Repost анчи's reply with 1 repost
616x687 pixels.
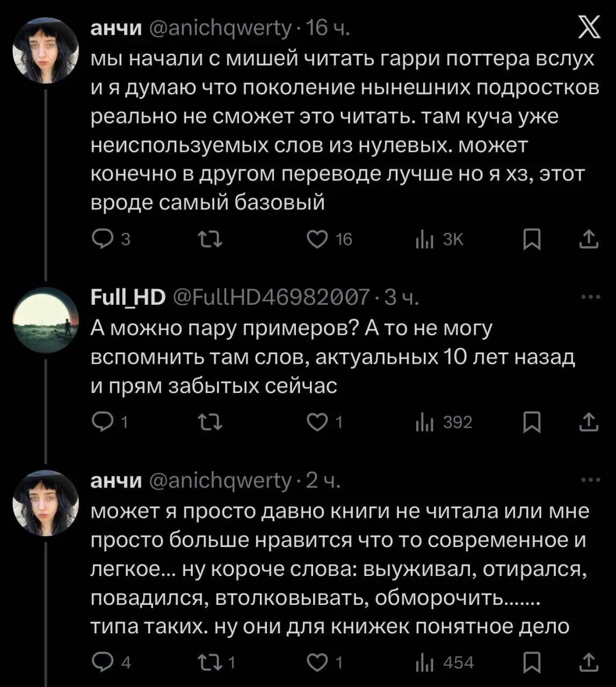pos(210,662)
